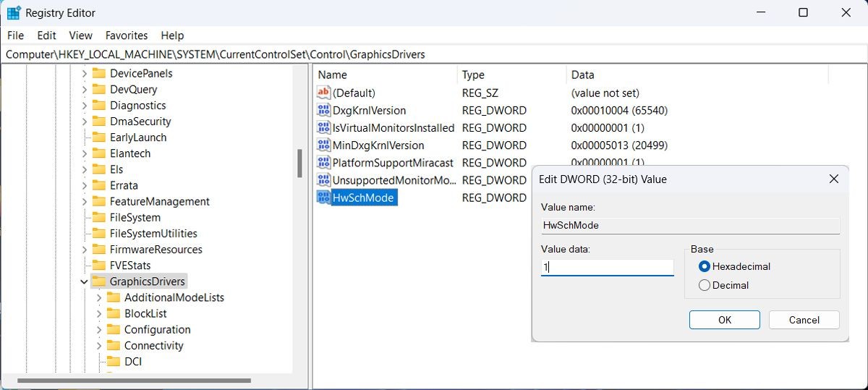Click the tree pane vertical scrollbar thumb

pos(299,164)
